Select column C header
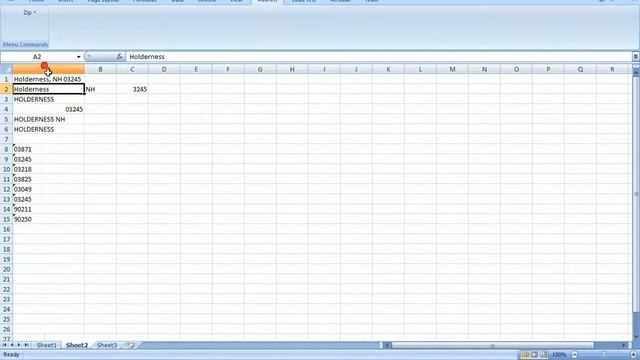 click(132, 69)
